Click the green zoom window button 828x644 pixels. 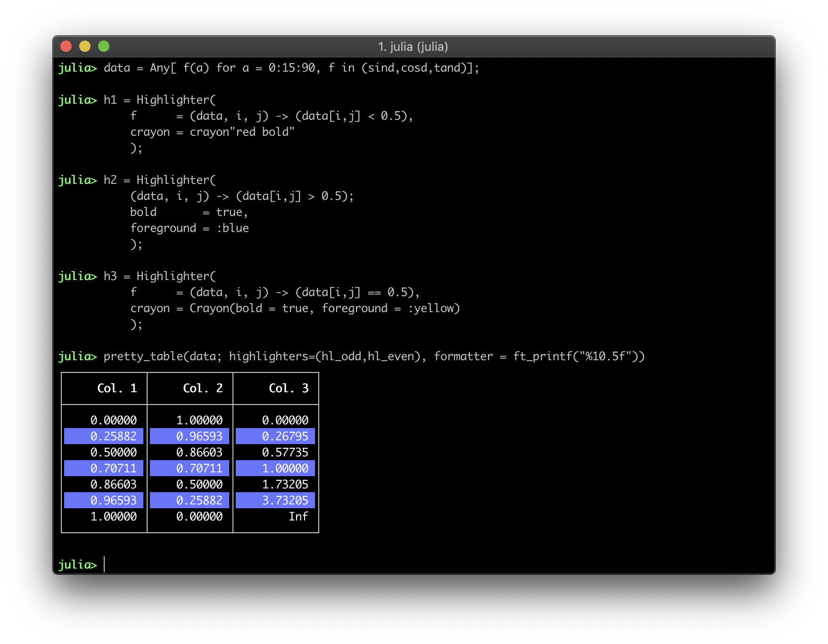point(104,46)
